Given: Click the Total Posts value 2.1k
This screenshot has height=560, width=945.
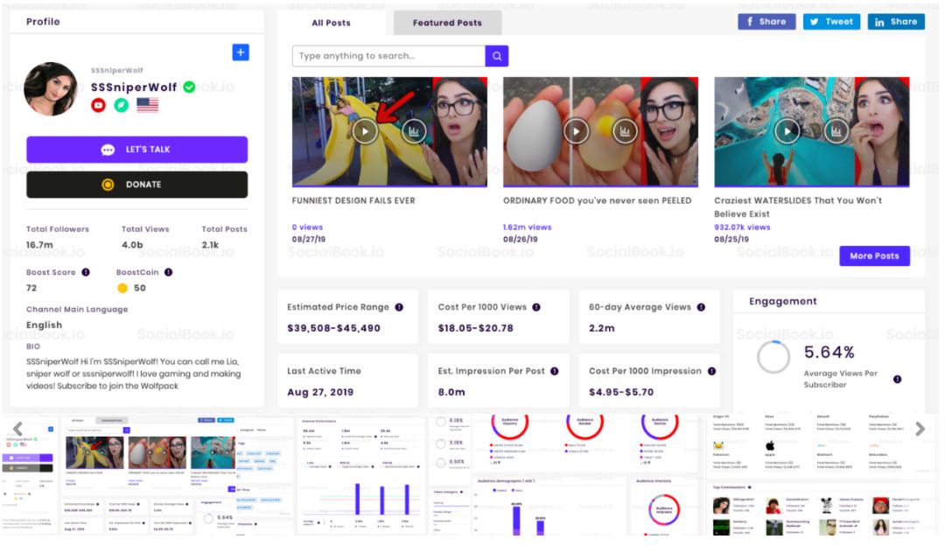Looking at the screenshot, I should (x=210, y=245).
